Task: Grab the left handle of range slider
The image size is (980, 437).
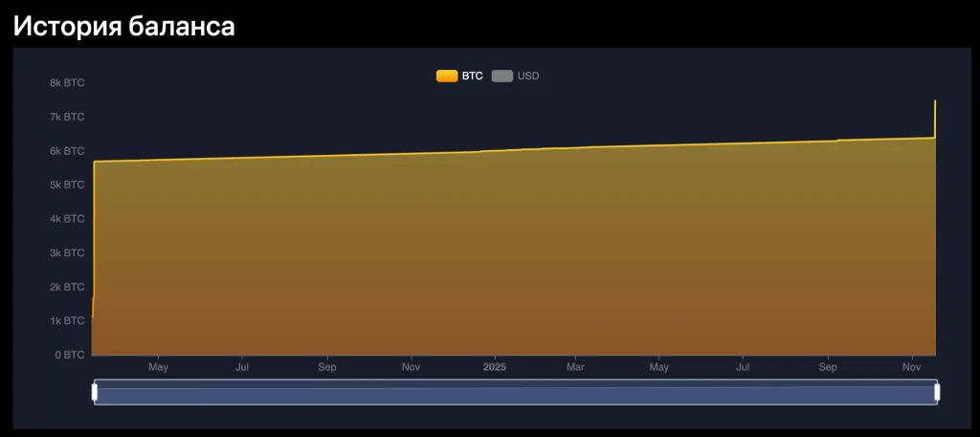Action: [x=95, y=392]
